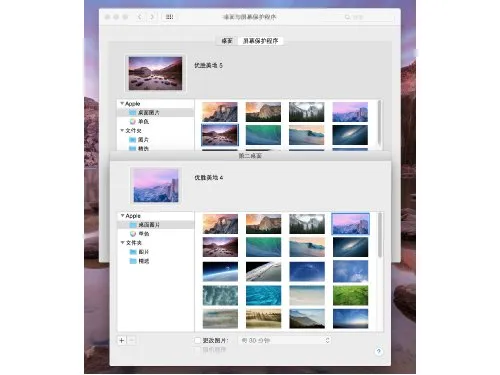This screenshot has height=375, width=500.
Task: Pick pale hazy beach wallpaper
Action: 307,295
